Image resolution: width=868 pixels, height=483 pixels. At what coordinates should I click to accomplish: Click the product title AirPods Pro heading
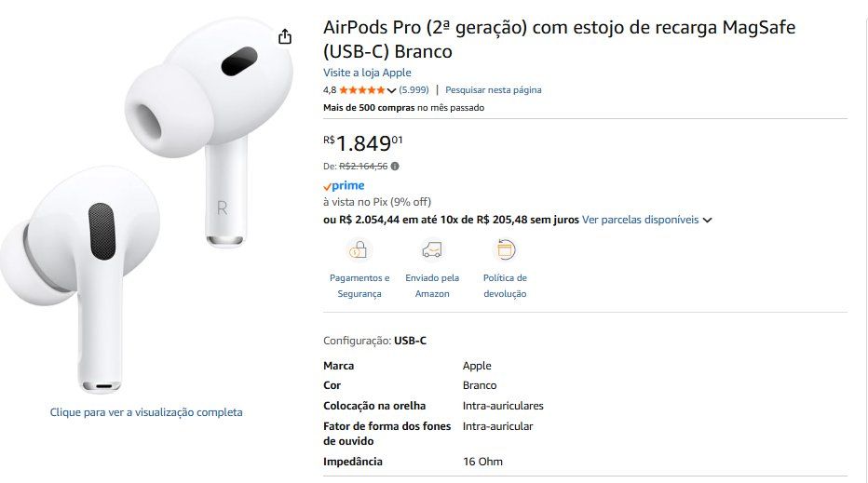559,39
